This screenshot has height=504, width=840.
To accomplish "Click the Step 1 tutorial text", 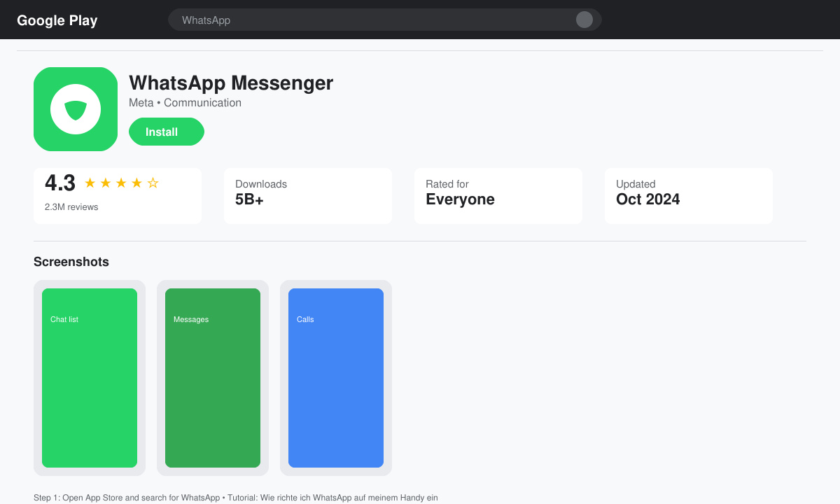I will pos(236,498).
